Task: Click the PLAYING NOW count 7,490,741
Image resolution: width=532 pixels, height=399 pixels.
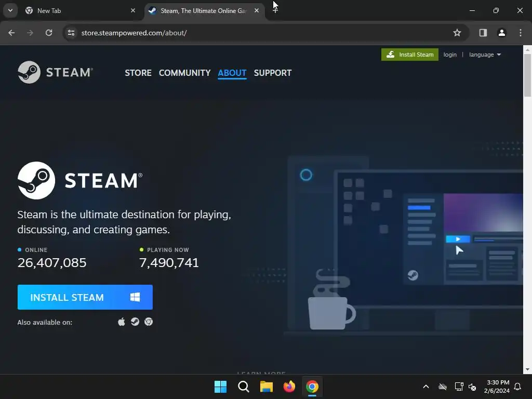Action: [x=169, y=262]
